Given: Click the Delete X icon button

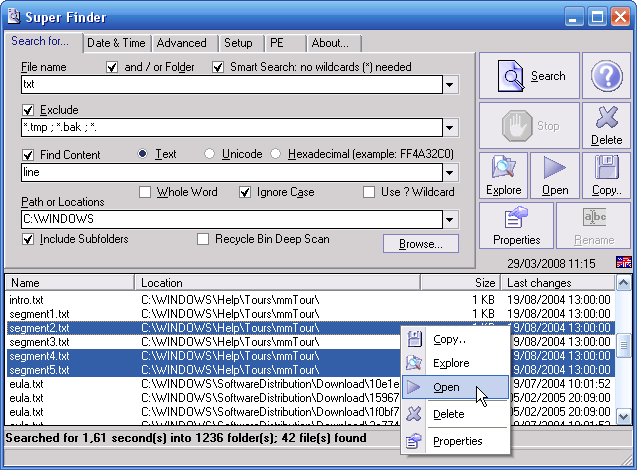Looking at the screenshot, I should pyautogui.click(x=606, y=126).
